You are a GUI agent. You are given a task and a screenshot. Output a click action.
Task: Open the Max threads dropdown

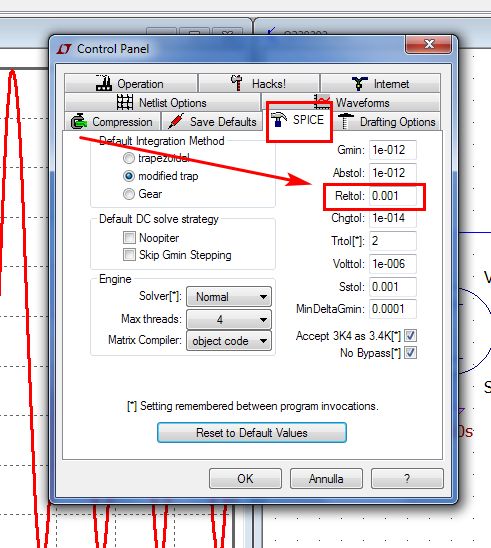coord(229,319)
